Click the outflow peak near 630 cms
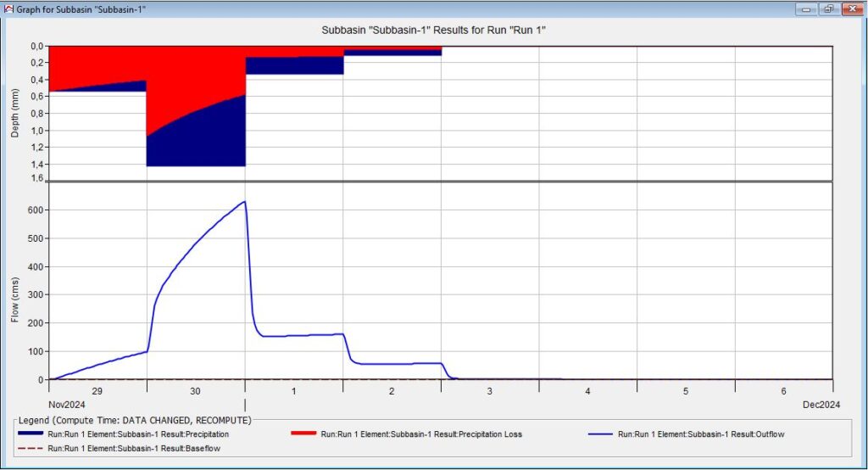This screenshot has height=470, width=868. (x=244, y=202)
